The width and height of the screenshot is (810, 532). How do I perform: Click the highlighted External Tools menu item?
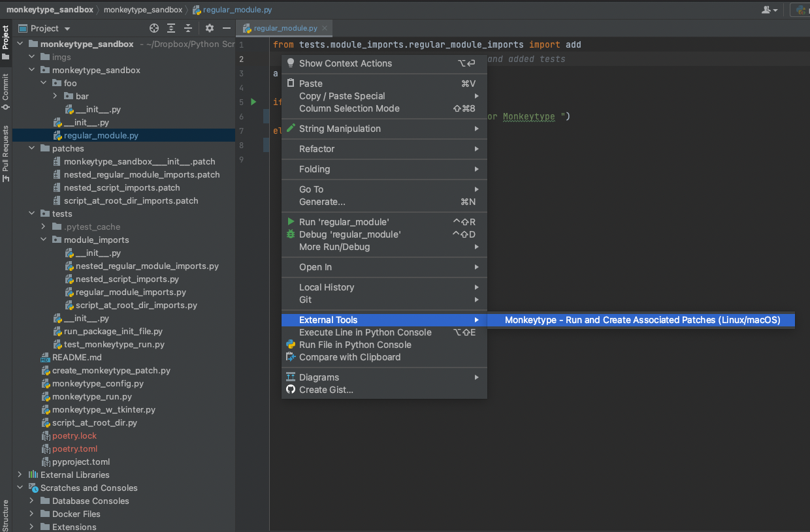pyautogui.click(x=384, y=320)
